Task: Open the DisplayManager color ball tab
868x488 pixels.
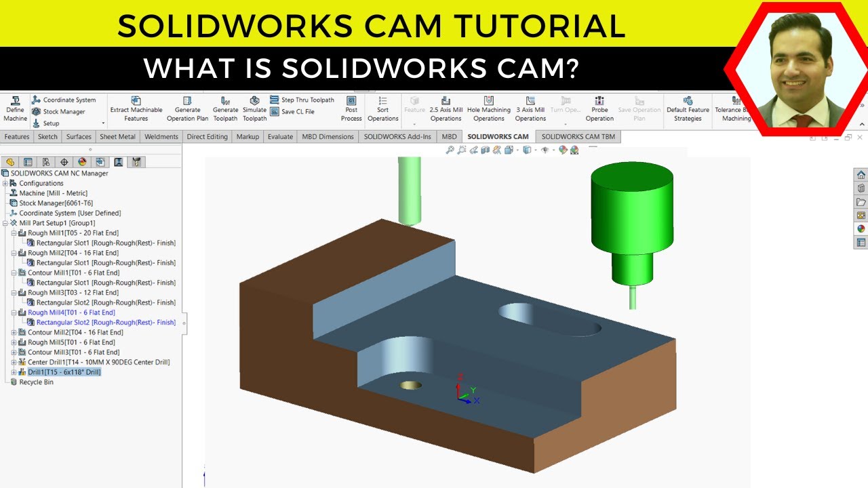Action: click(82, 162)
